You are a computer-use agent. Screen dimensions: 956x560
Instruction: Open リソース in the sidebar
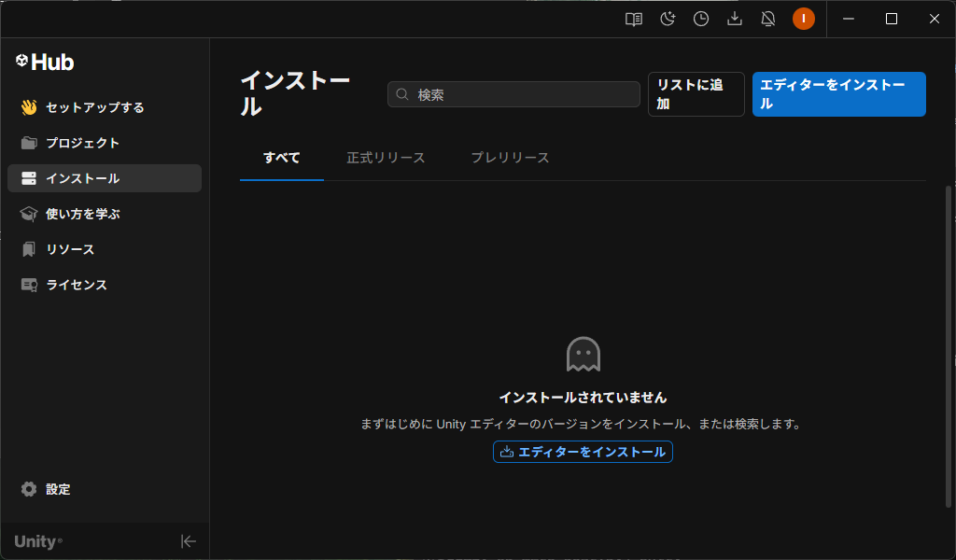pyautogui.click(x=70, y=249)
